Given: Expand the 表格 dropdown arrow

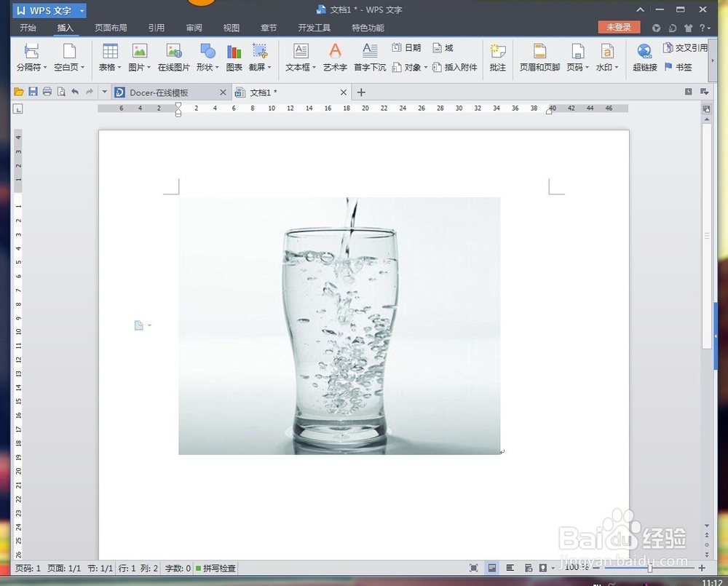Looking at the screenshot, I should (x=119, y=67).
